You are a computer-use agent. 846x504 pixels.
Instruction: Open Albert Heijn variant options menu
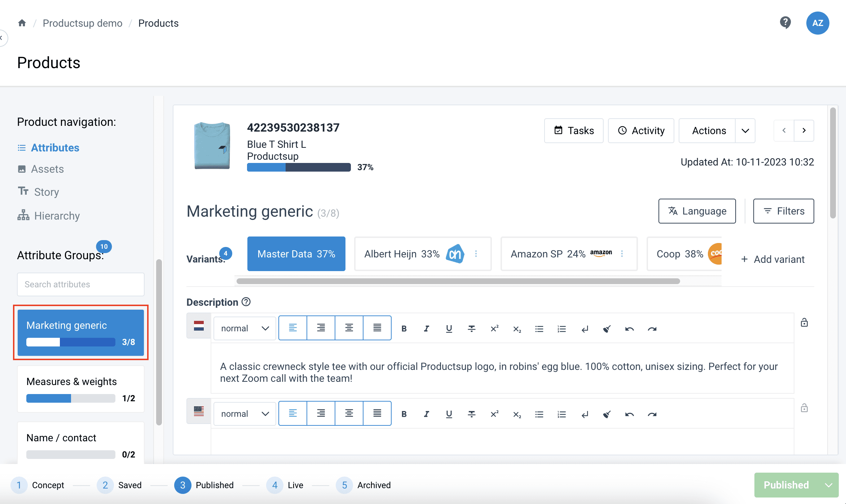[476, 254]
